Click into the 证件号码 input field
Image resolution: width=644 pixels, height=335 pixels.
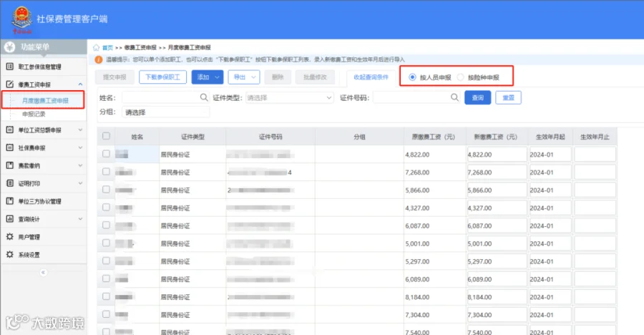[x=416, y=98]
